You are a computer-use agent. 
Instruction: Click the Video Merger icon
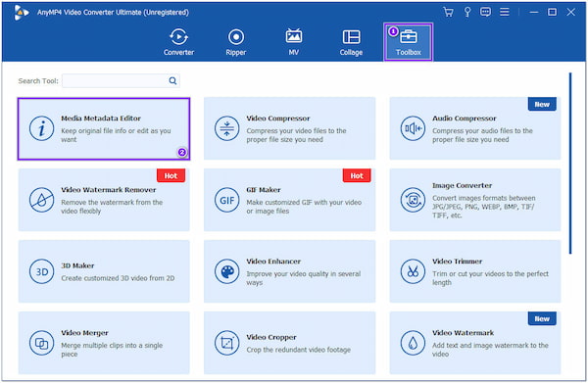click(x=41, y=343)
